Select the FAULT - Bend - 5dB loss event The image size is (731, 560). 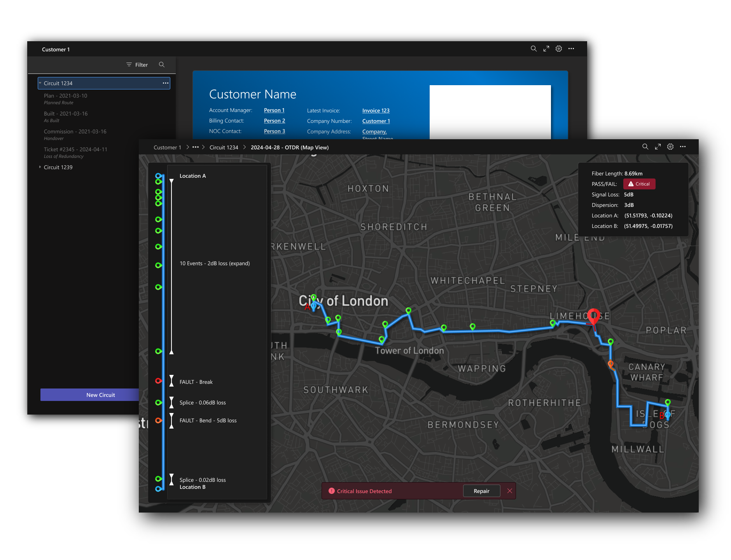208,420
